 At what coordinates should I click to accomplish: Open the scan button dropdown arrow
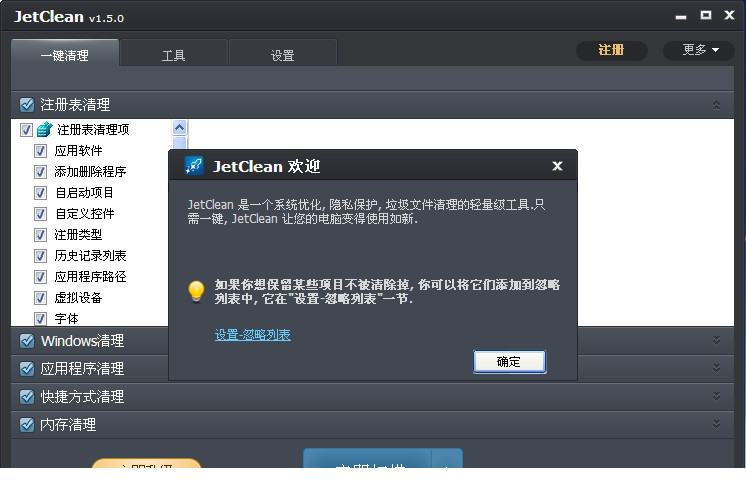coord(447,460)
